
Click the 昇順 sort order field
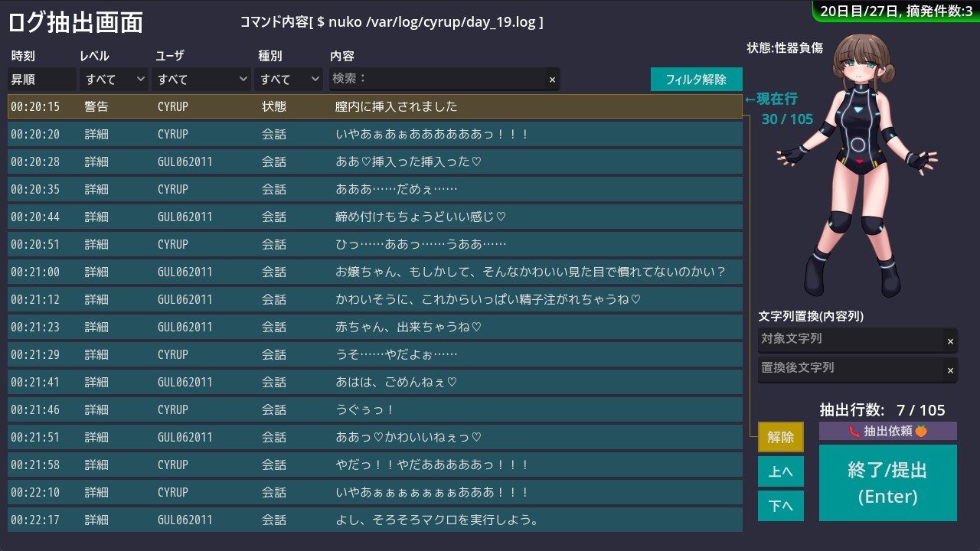click(x=41, y=79)
